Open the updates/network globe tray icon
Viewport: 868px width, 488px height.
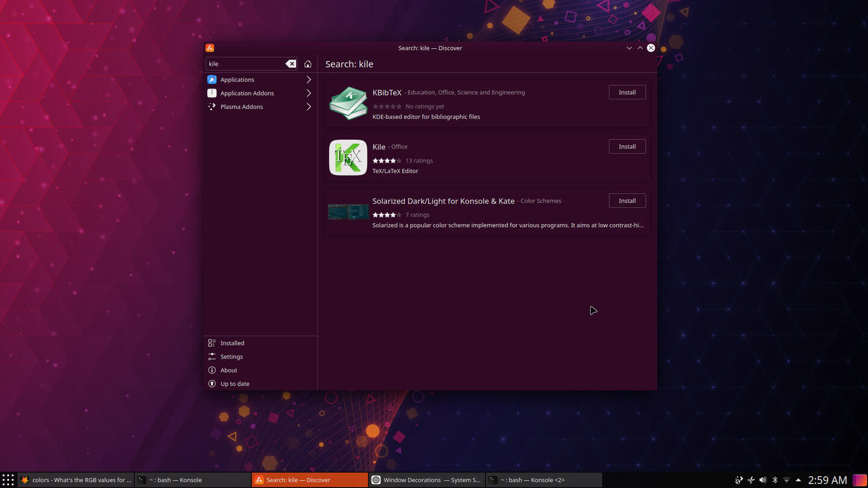739,480
